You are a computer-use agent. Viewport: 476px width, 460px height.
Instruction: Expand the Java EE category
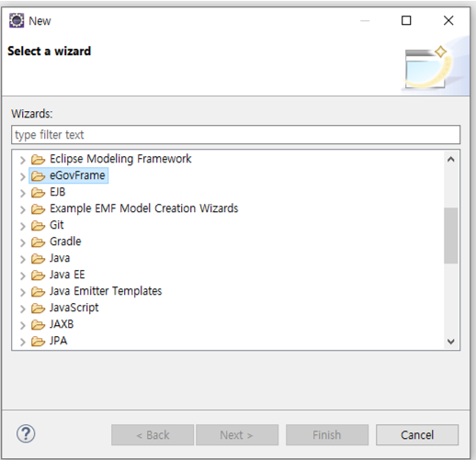pos(23,275)
